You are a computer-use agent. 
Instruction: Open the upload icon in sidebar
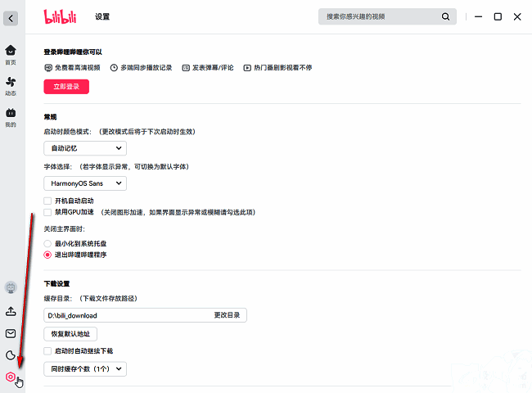click(x=11, y=311)
